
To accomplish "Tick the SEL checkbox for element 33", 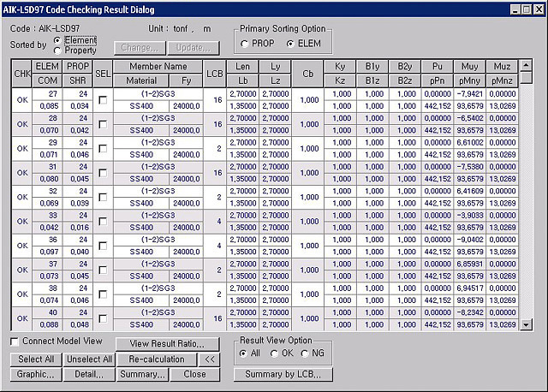I will 103,222.
